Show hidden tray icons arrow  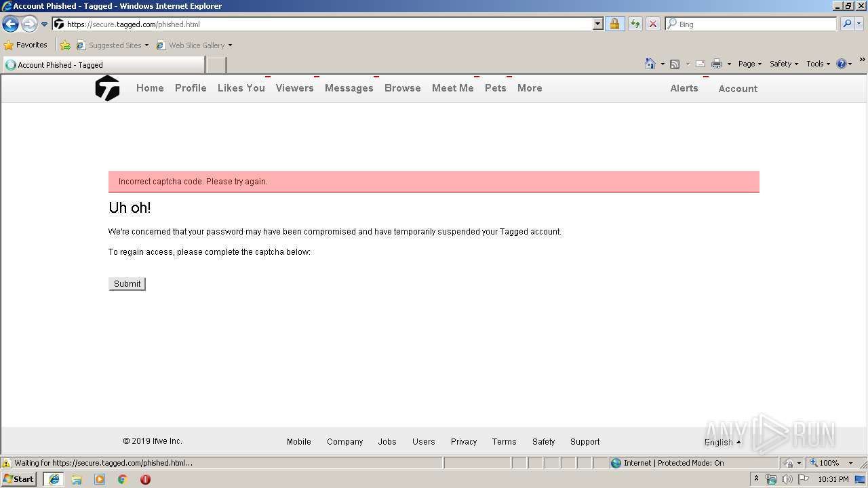(x=756, y=479)
